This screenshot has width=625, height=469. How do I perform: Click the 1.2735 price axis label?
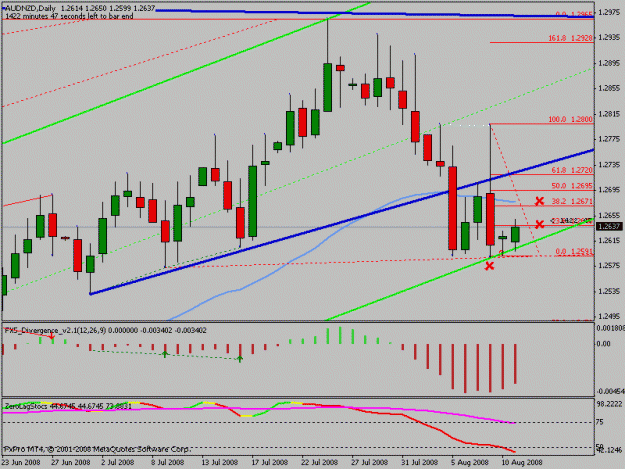(609, 165)
